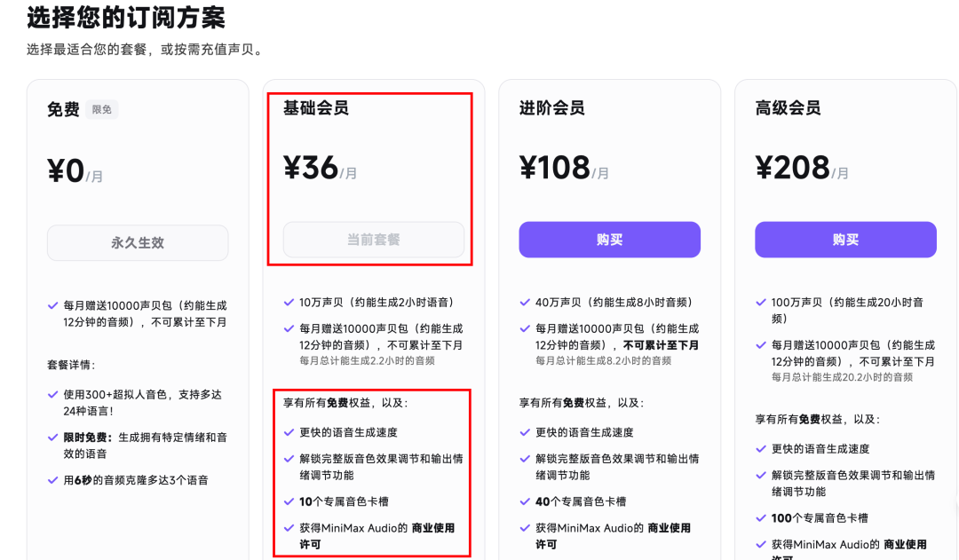This screenshot has width=959, height=560.
Task: Click the 免费 plan title
Action: (64, 109)
